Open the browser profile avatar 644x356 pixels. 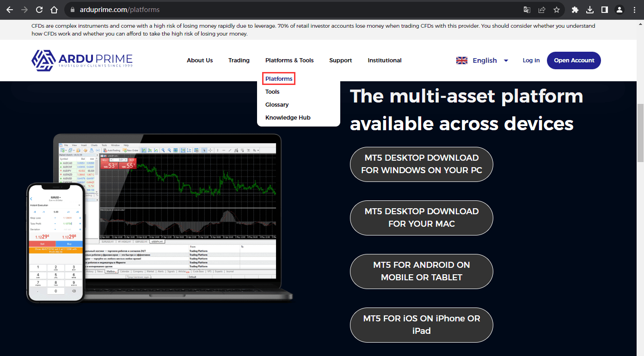click(x=619, y=9)
